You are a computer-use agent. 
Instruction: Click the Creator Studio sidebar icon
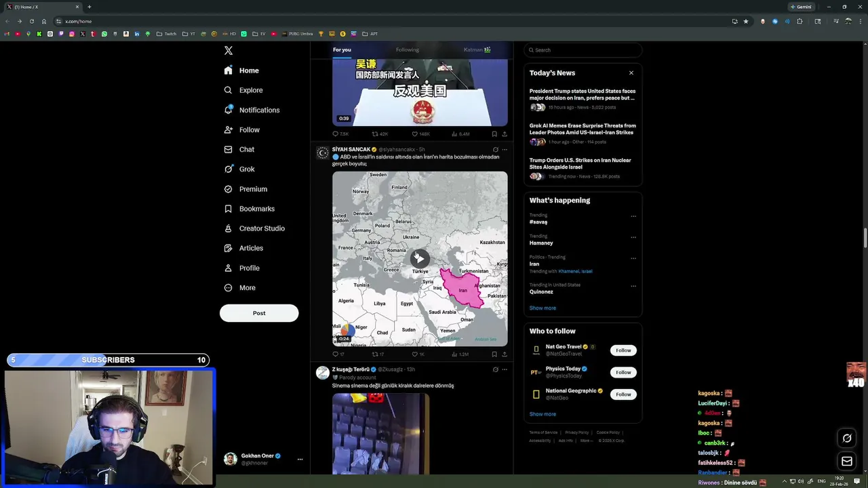click(x=228, y=228)
